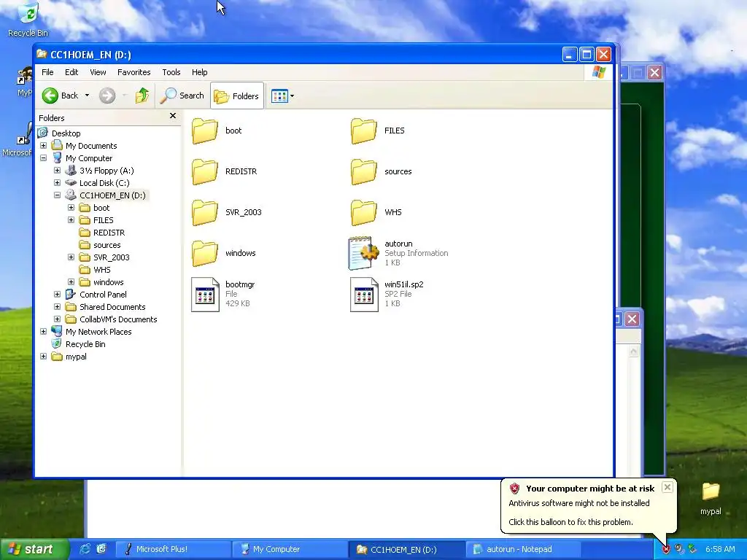Viewport: 747px width, 560px height.
Task: Expand 3½ Floppy (A:) tree node
Action: (57, 171)
